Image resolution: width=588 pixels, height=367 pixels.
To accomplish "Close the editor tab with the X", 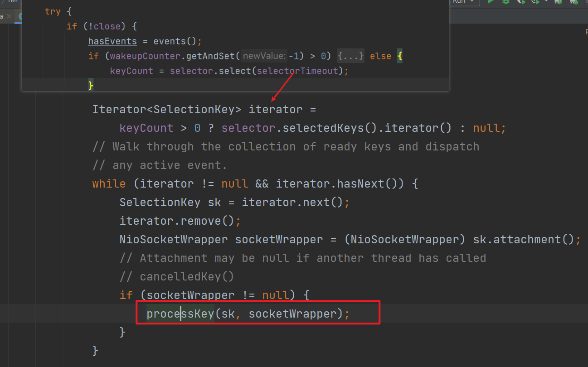I will [x=9, y=16].
